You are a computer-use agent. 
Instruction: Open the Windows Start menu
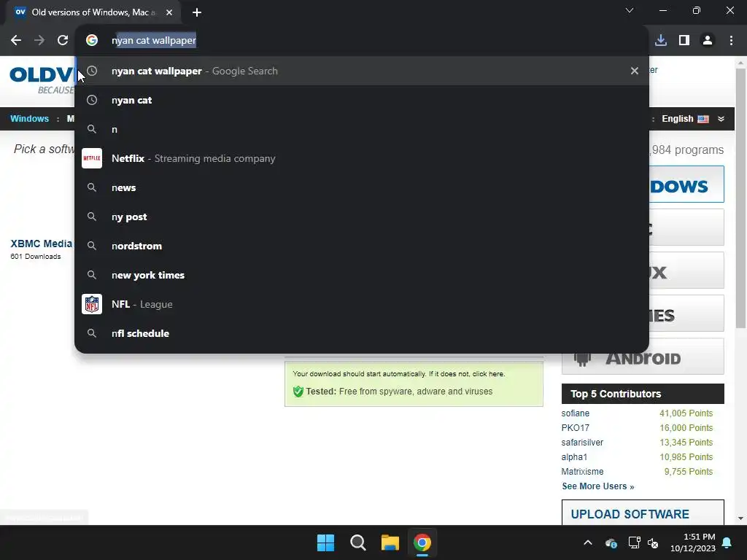pos(326,542)
